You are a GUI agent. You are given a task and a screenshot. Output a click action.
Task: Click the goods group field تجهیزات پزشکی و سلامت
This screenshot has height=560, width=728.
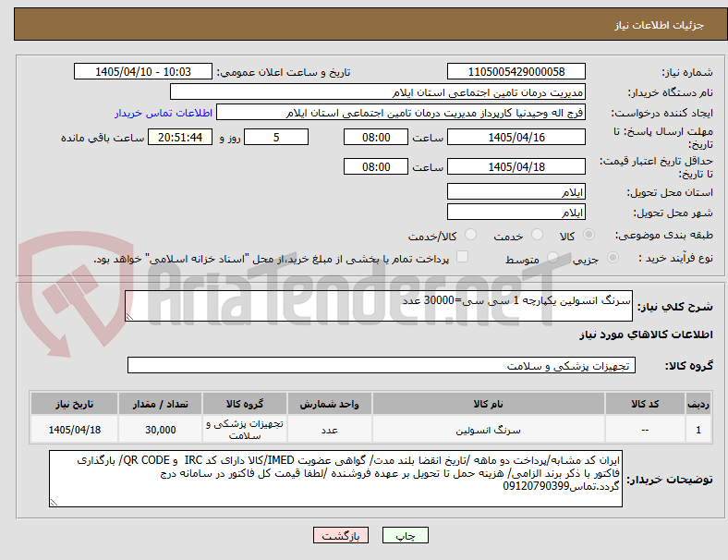tap(382, 365)
